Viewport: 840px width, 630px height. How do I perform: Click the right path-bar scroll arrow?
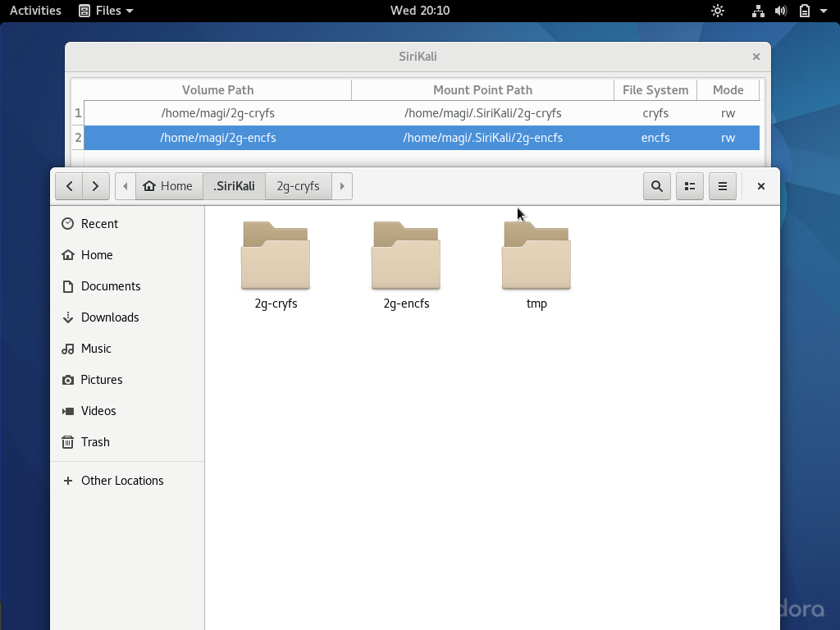pyautogui.click(x=342, y=186)
